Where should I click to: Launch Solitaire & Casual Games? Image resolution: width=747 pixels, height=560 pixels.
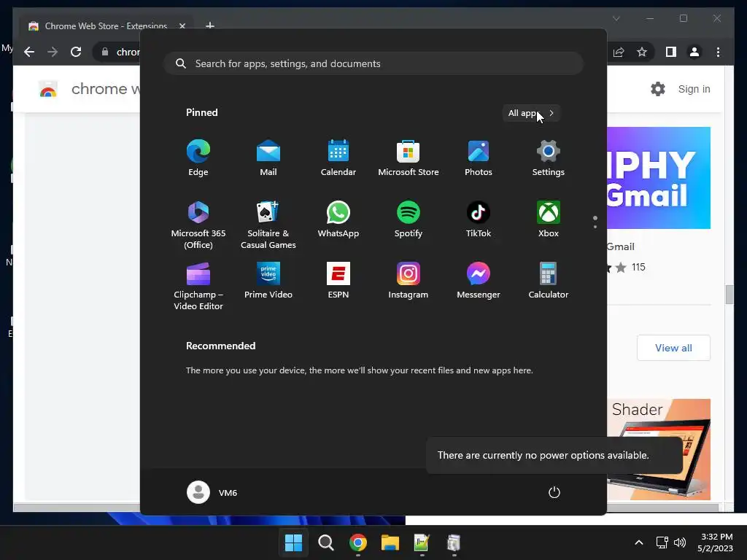268,225
